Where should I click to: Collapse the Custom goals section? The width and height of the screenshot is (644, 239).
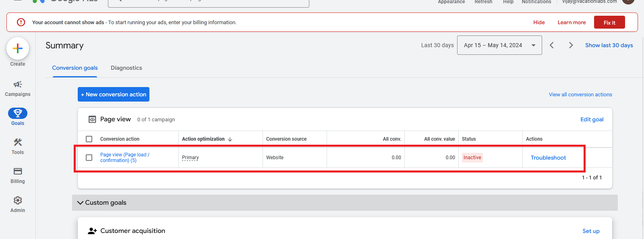click(81, 203)
